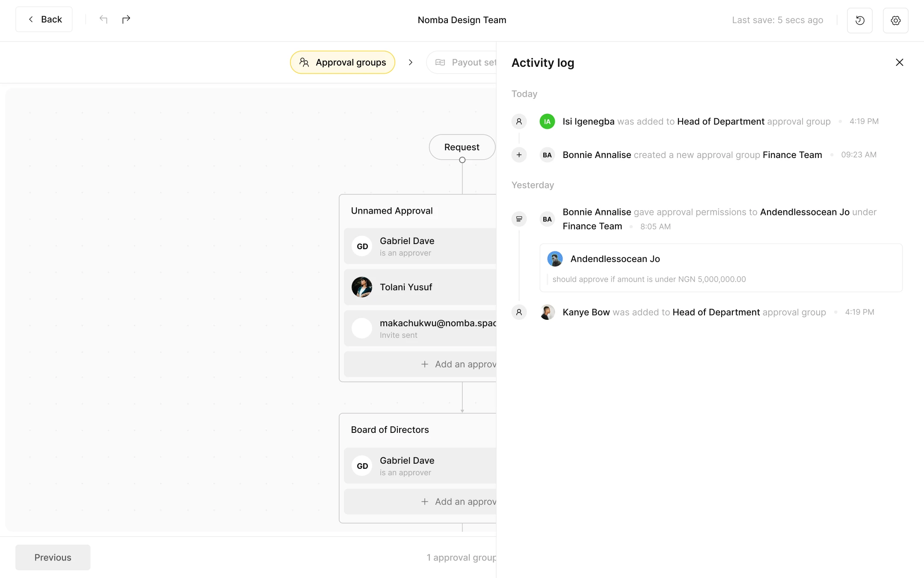The image size is (924, 578).
Task: Click the redo arrow icon
Action: 126,19
